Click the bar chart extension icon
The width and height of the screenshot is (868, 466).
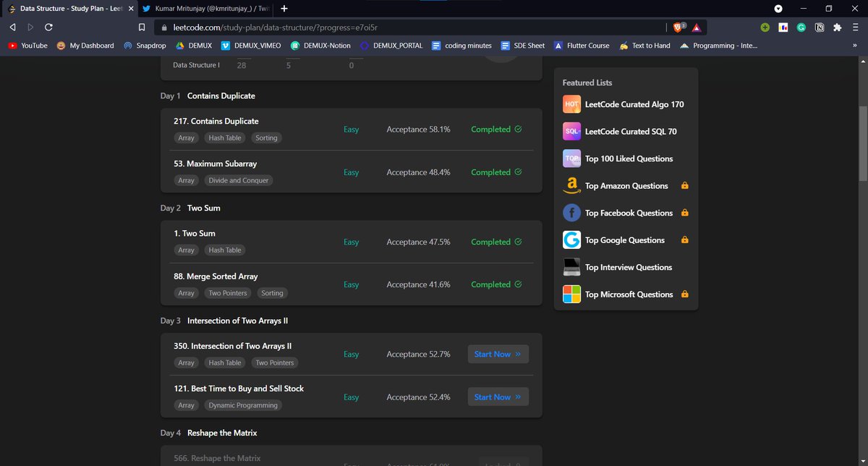[783, 27]
